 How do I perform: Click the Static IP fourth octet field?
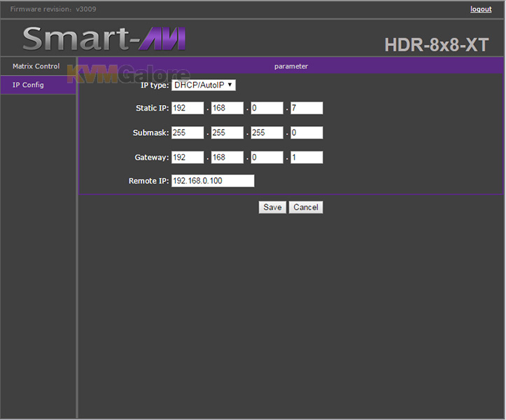point(307,108)
